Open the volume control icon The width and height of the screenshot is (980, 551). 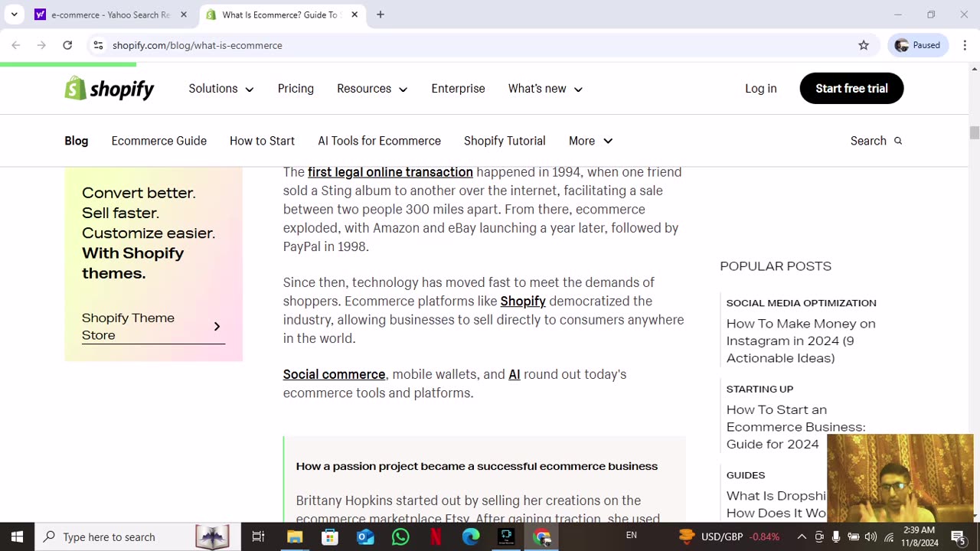(x=871, y=536)
